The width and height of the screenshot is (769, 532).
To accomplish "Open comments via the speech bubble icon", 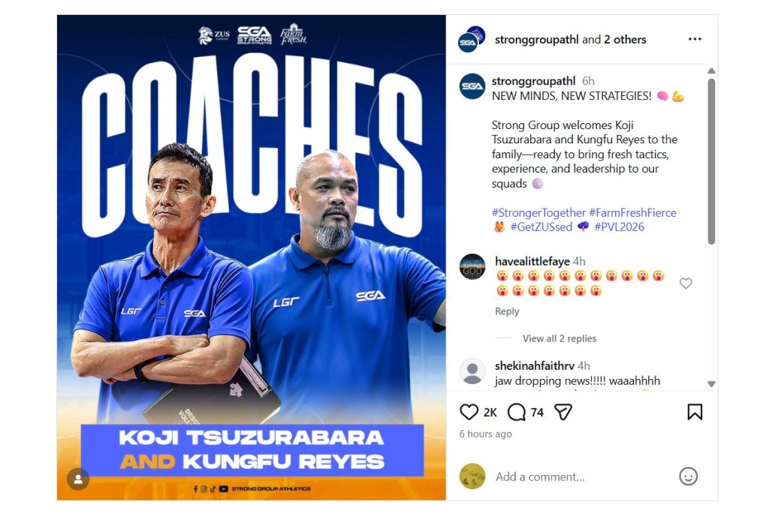I will pyautogui.click(x=517, y=412).
